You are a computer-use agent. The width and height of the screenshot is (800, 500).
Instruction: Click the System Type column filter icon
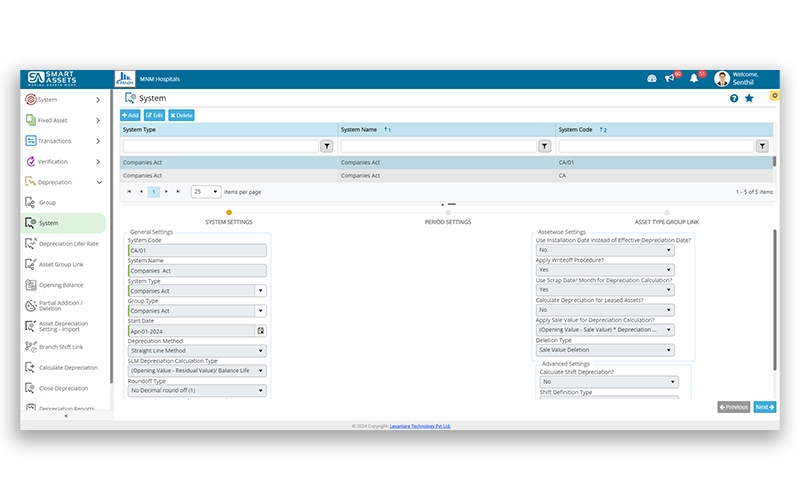click(326, 146)
